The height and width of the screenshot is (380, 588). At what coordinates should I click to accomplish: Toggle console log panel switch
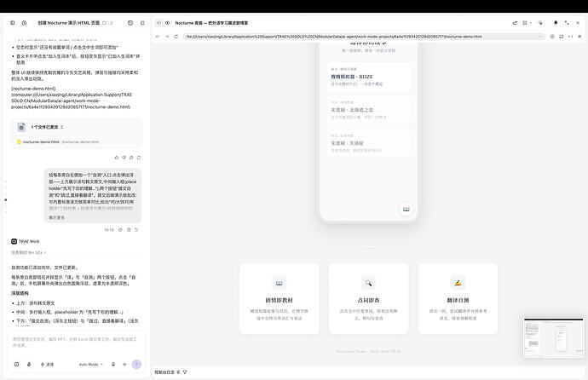[x=178, y=372]
